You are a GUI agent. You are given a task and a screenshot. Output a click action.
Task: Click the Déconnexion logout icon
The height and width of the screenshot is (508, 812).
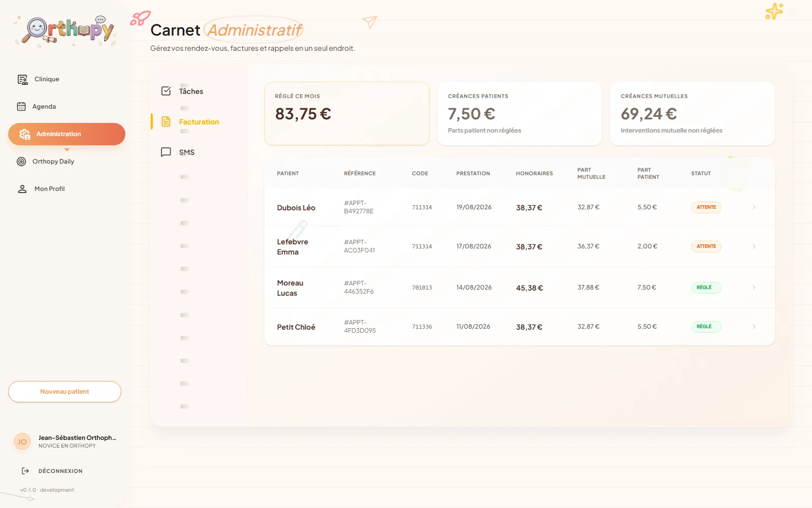pos(25,471)
